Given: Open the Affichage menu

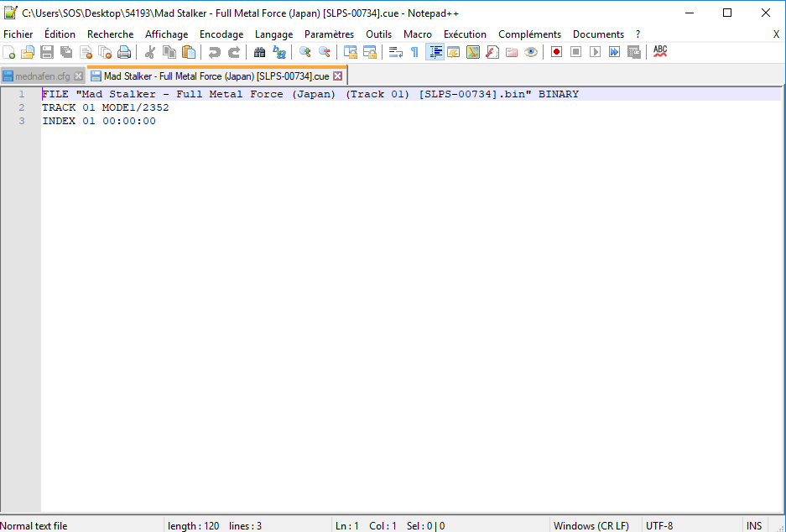Looking at the screenshot, I should [x=166, y=34].
